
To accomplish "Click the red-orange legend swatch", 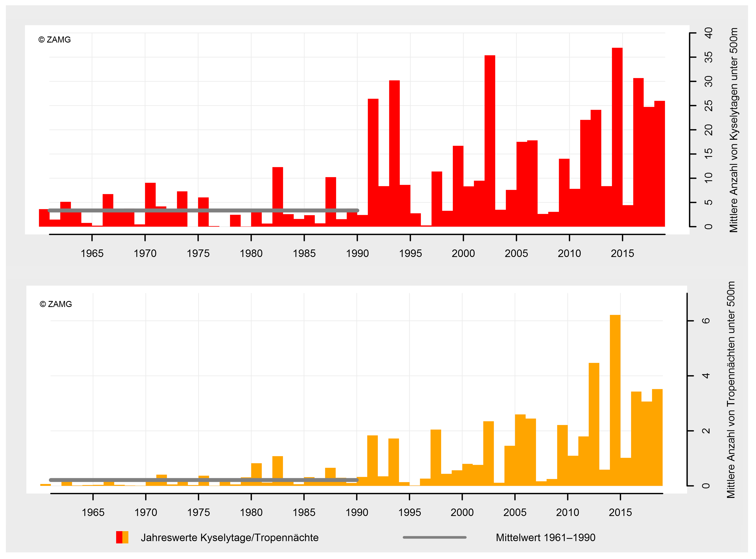I will (122, 537).
